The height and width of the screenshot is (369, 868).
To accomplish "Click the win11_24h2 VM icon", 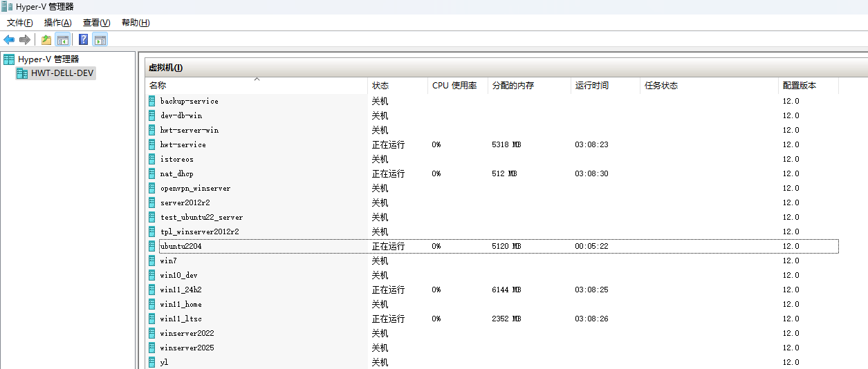I will click(x=152, y=290).
